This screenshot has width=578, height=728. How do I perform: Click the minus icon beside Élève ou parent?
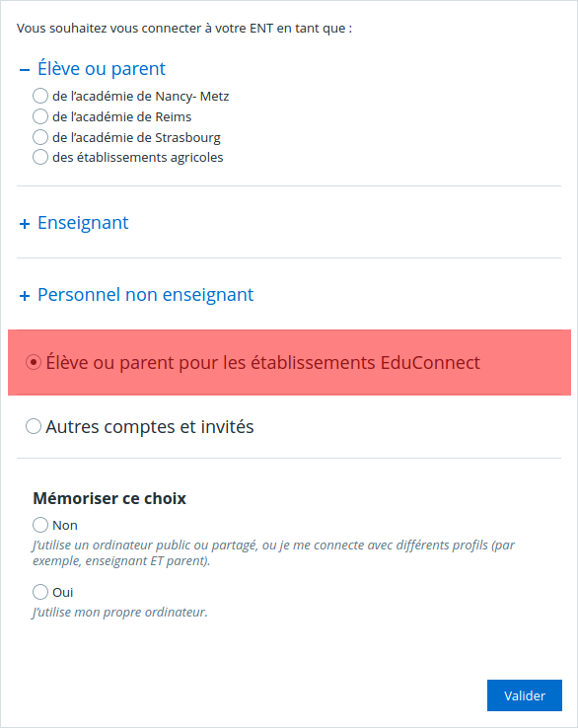[x=25, y=70]
